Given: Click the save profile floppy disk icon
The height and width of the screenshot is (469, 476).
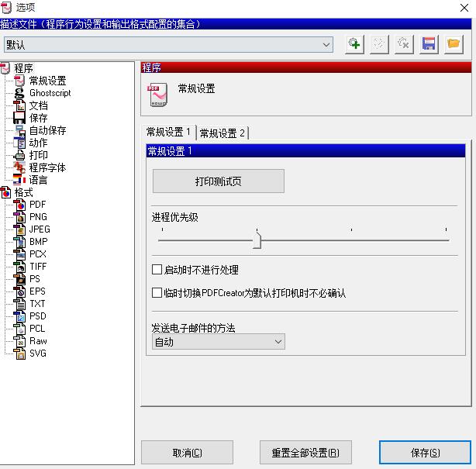Looking at the screenshot, I should coord(429,44).
